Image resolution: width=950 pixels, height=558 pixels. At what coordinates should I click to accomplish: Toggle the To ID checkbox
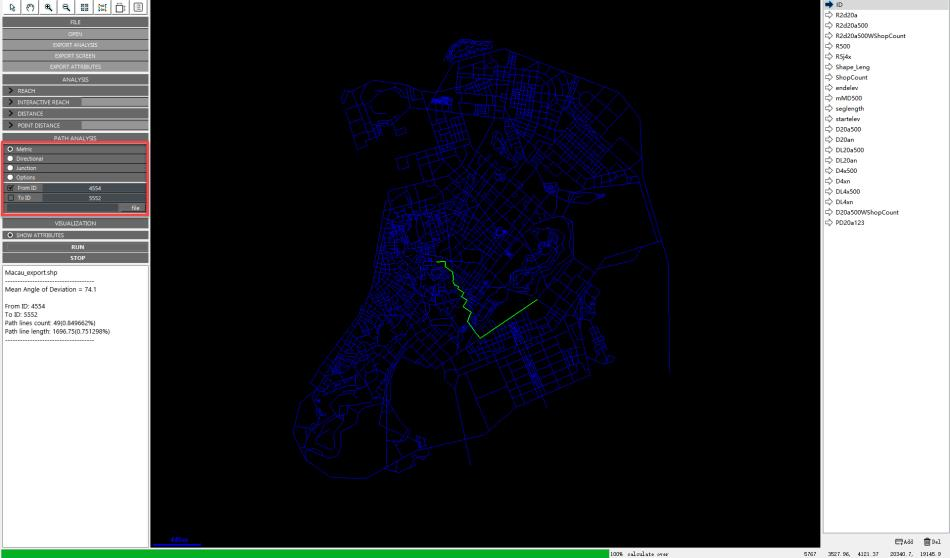10,198
